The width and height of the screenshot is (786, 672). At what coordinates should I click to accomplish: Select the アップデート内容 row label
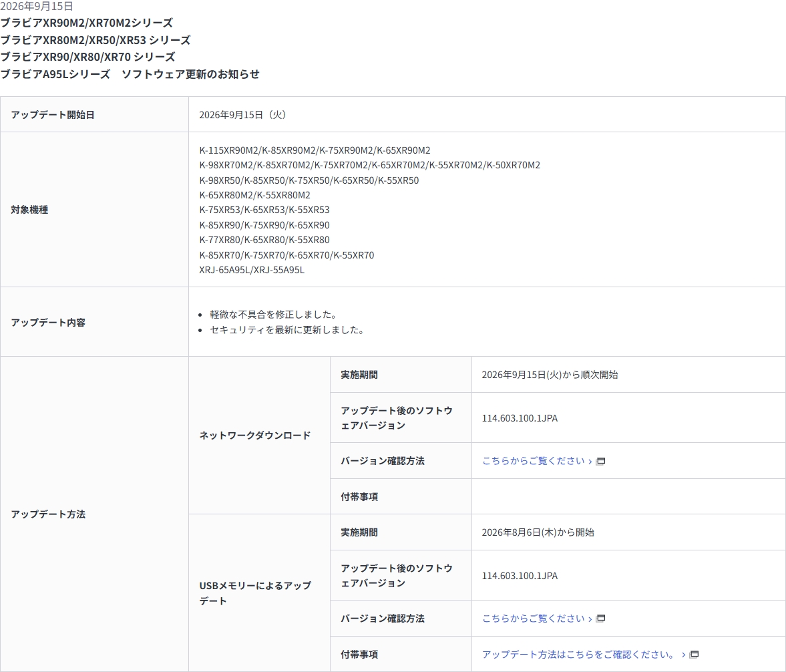[48, 323]
